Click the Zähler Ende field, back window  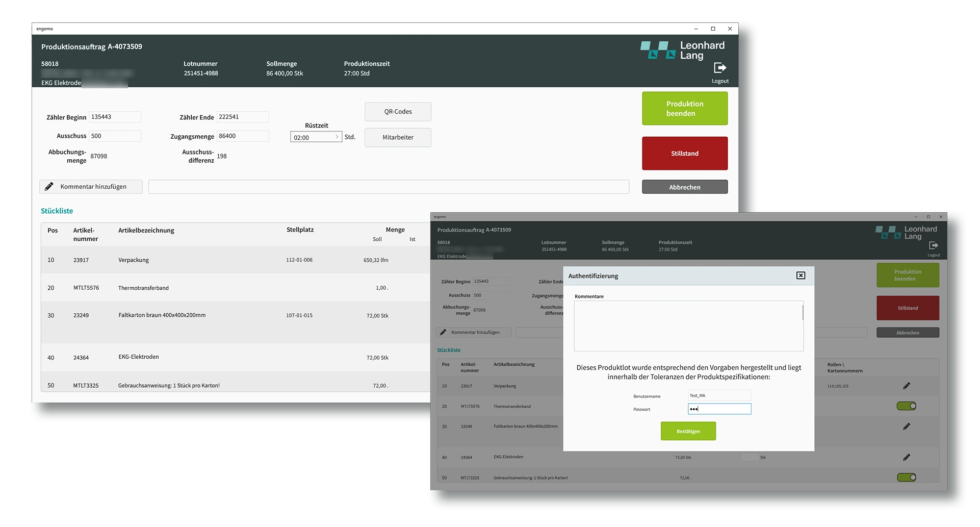click(x=243, y=117)
